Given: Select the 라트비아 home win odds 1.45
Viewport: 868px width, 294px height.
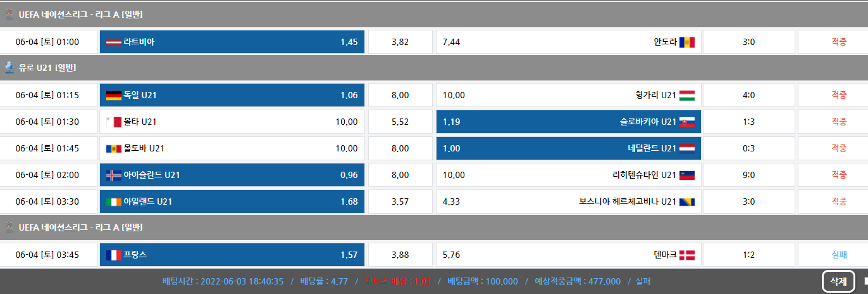Looking at the screenshot, I should pos(232,42).
